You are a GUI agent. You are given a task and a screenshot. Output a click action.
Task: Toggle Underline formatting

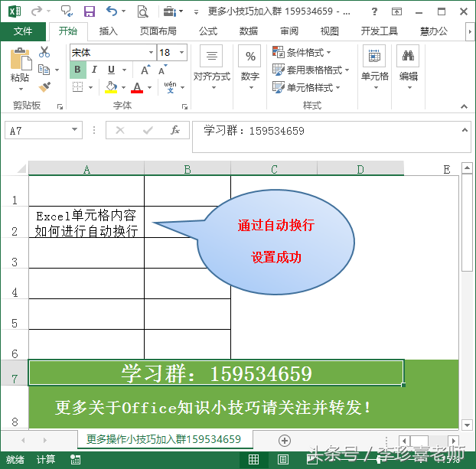click(x=112, y=70)
